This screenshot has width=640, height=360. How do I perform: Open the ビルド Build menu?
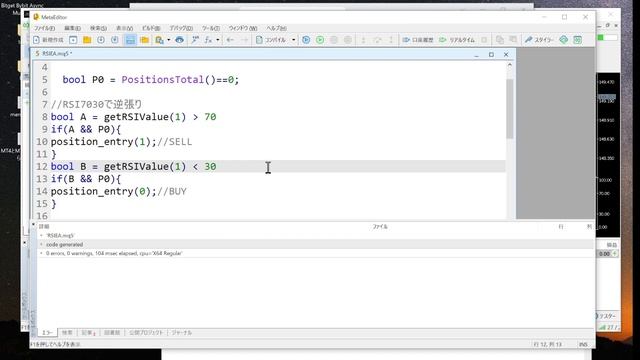pyautogui.click(x=151, y=28)
